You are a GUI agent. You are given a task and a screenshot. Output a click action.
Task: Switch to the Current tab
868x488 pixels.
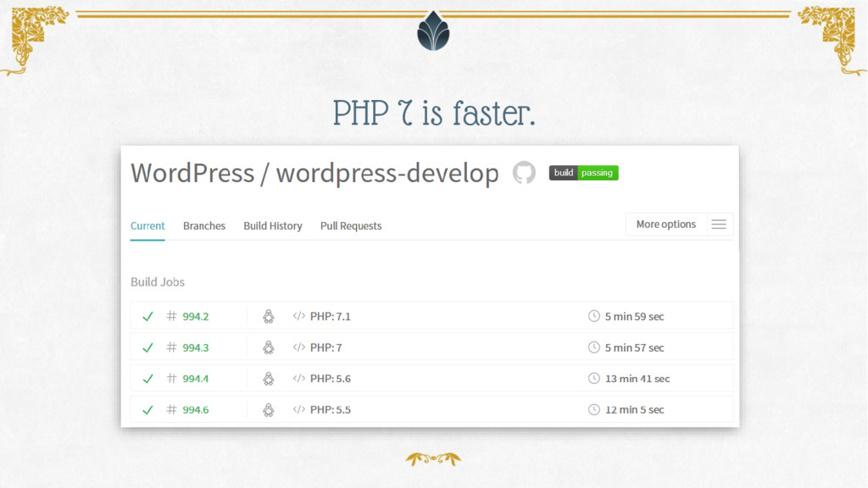[x=147, y=225]
